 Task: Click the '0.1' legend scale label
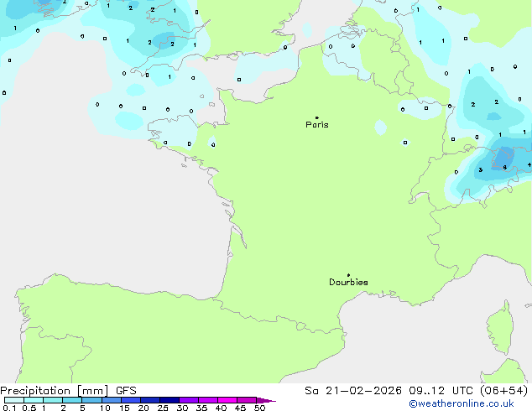(9, 408)
